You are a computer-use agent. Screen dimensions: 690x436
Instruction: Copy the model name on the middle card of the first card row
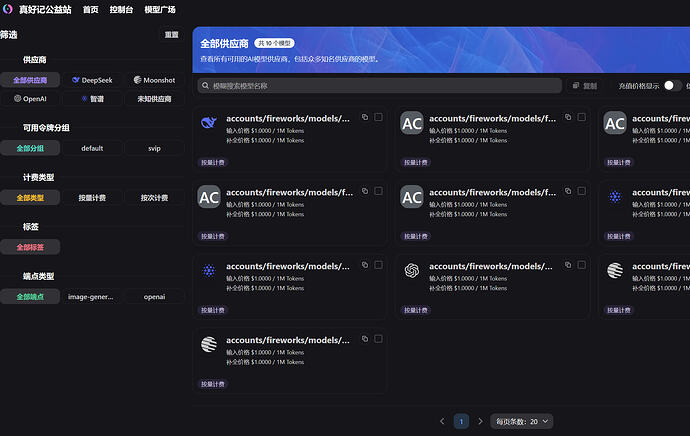coord(568,117)
